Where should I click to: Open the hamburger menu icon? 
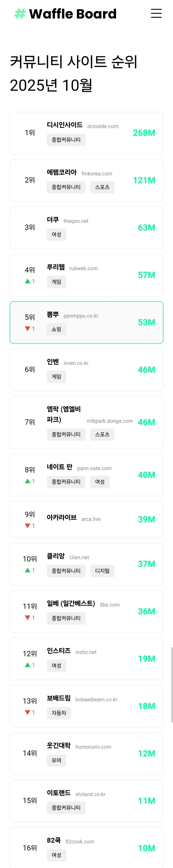(156, 13)
